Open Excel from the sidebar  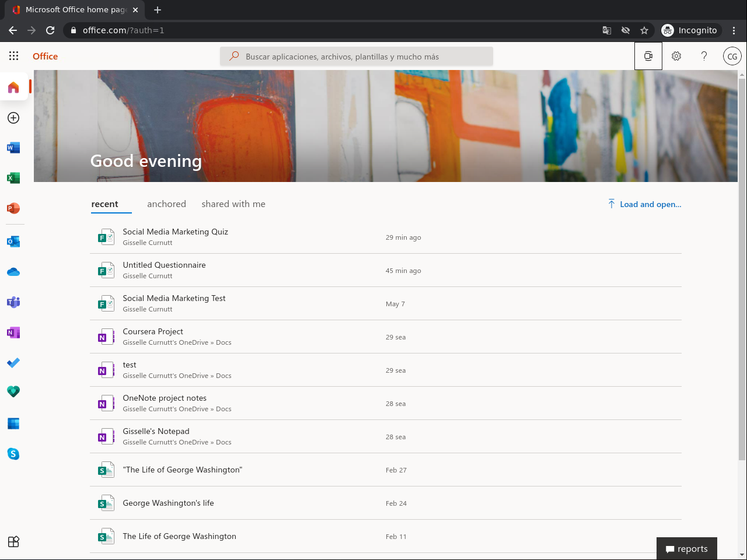13,178
